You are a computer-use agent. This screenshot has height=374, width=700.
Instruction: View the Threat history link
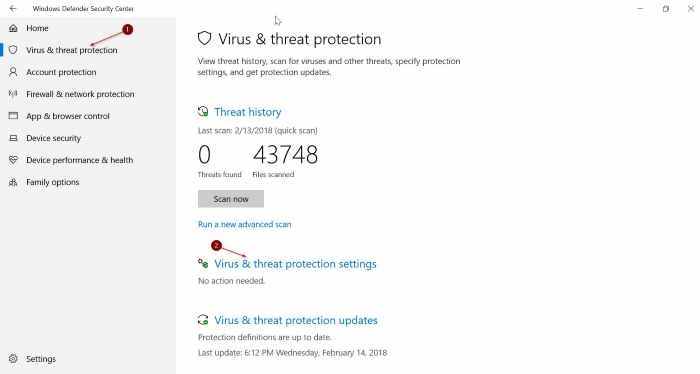pos(248,112)
